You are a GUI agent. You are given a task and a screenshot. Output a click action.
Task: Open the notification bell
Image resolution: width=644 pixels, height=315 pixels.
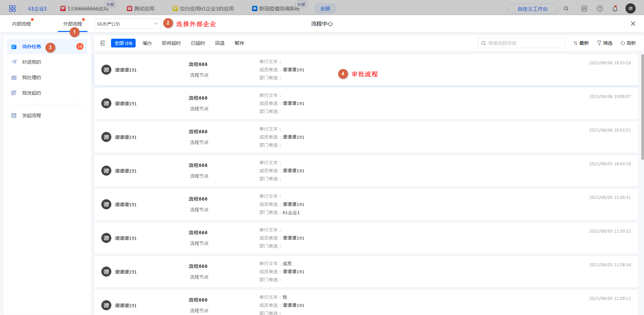point(615,8)
